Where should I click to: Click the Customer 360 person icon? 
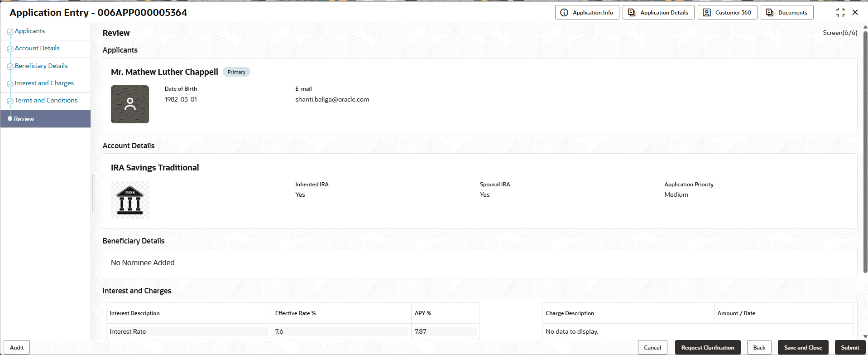(706, 13)
